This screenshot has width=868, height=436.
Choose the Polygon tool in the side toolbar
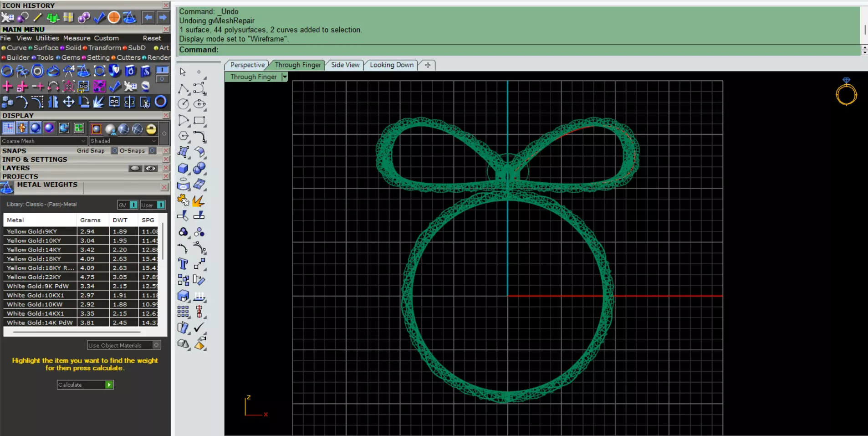pos(184,136)
